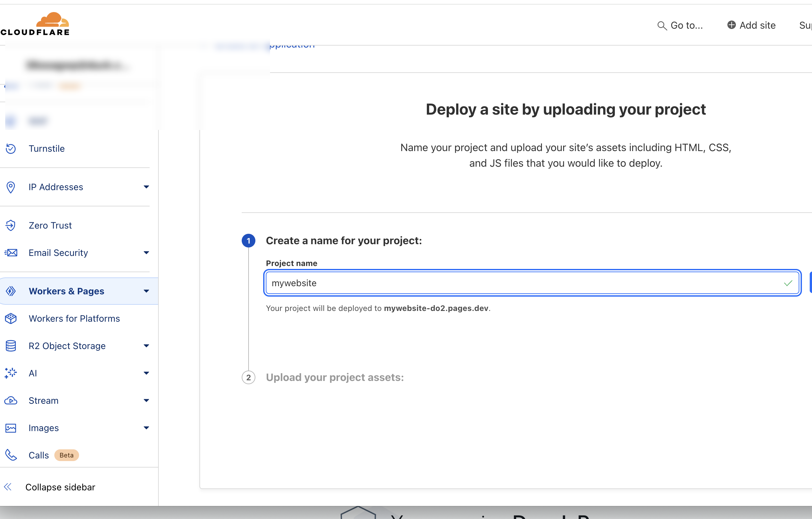Image resolution: width=812 pixels, height=519 pixels.
Task: Click the Calls phone icon
Action: (11, 455)
